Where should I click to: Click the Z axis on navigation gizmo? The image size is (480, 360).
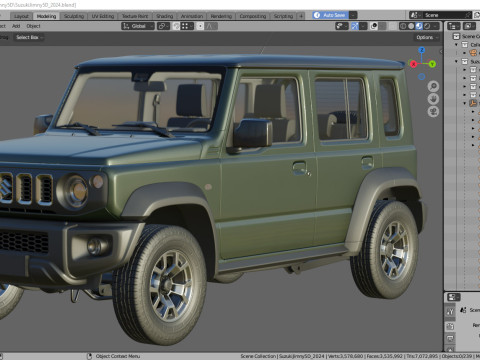coord(422,50)
